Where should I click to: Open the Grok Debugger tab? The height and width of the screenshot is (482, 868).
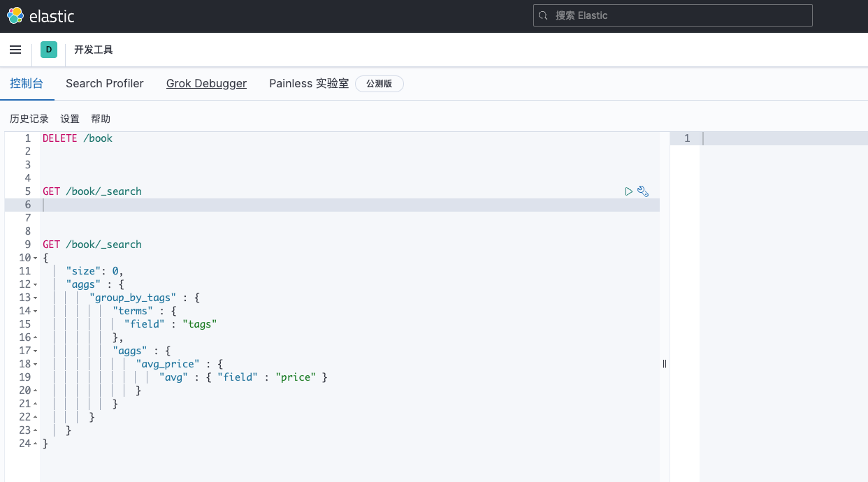pos(206,83)
